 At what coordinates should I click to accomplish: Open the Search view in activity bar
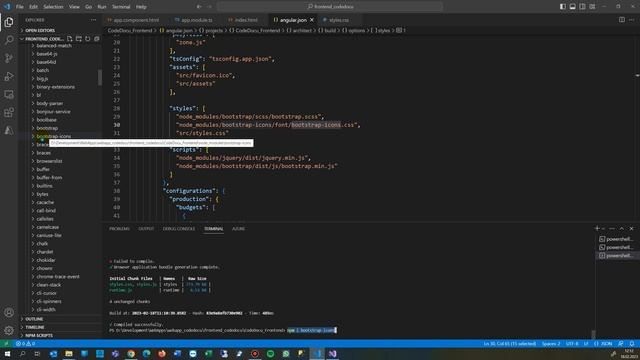(x=9, y=40)
